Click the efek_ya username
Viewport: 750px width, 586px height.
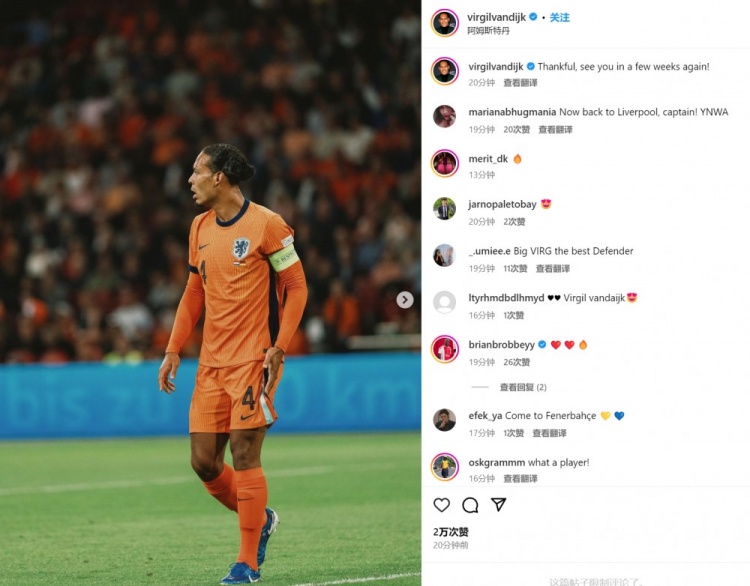(485, 416)
